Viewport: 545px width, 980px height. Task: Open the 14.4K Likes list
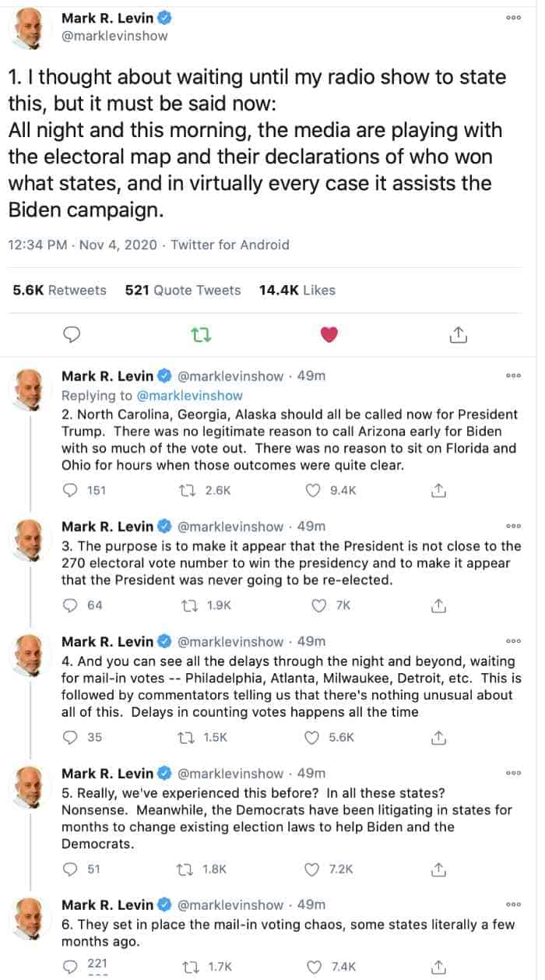pos(297,291)
